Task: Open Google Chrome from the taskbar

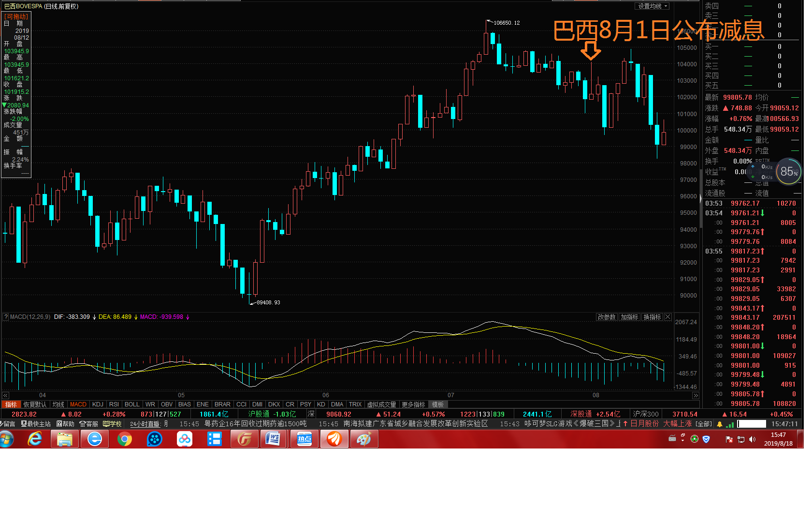Action: (124, 439)
